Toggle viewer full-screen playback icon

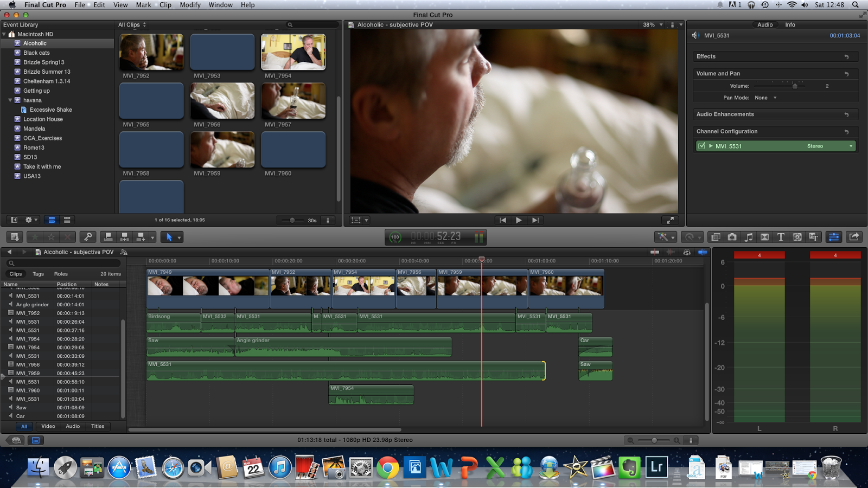[x=670, y=220]
